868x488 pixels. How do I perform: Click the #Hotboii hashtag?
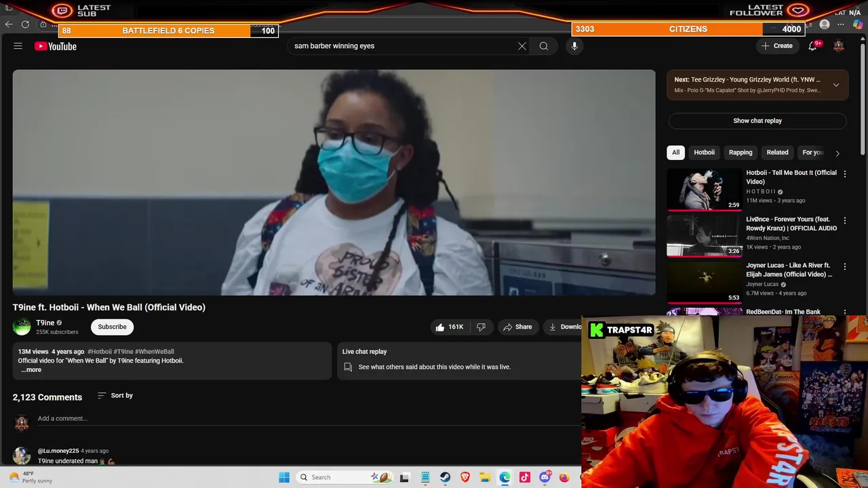click(x=99, y=352)
